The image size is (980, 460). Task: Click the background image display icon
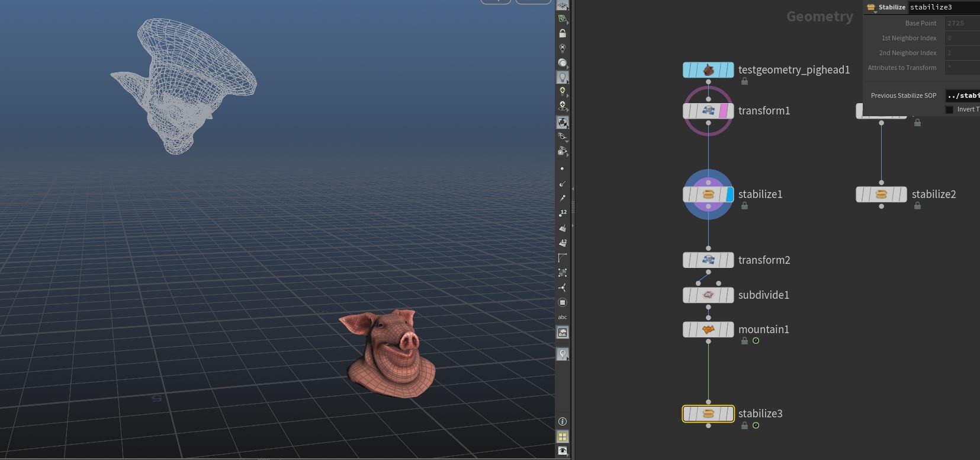point(563,333)
